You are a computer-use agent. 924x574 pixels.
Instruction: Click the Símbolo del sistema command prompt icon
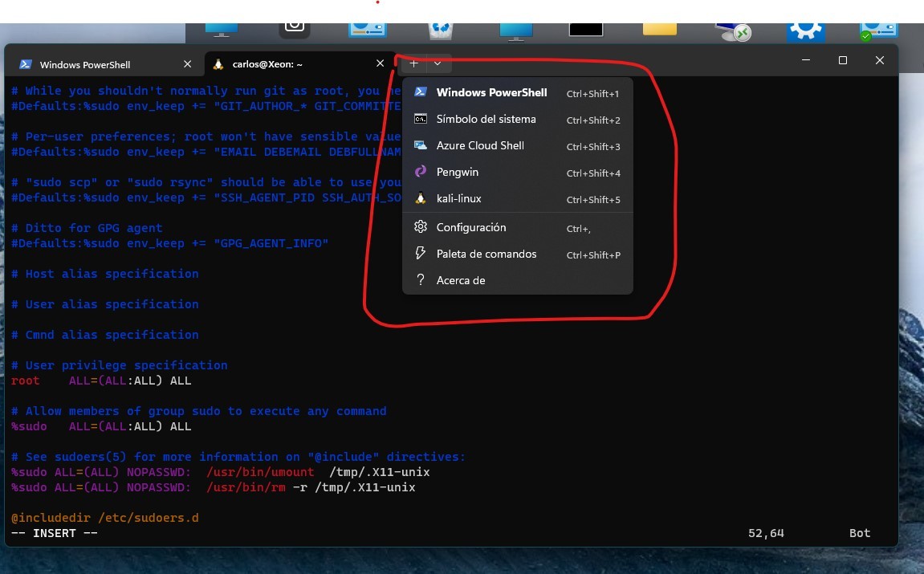420,119
